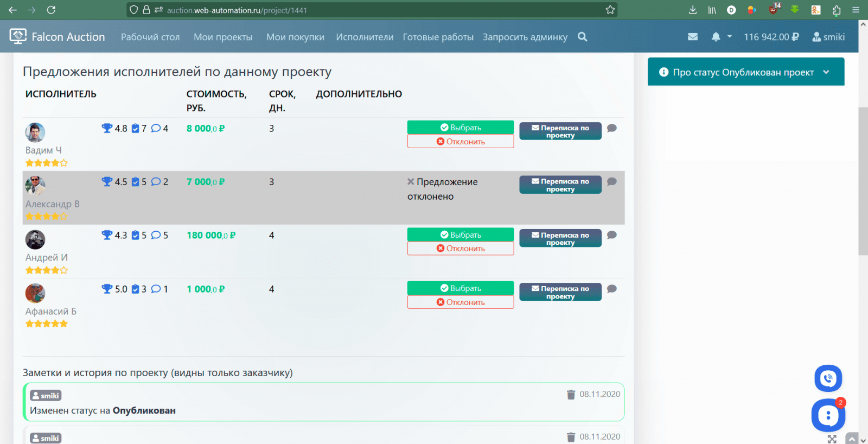Open chat bubble icon for Вадим Ч

(x=612, y=129)
